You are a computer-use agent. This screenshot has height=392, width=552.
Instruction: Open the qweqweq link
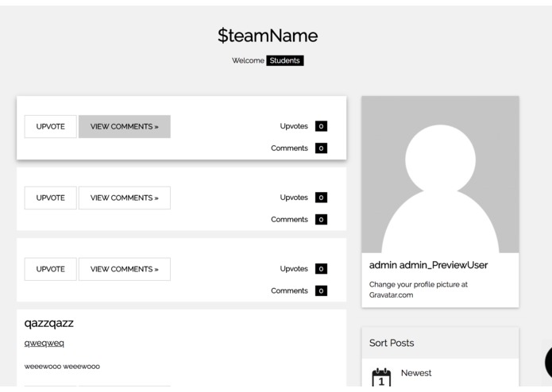[44, 343]
